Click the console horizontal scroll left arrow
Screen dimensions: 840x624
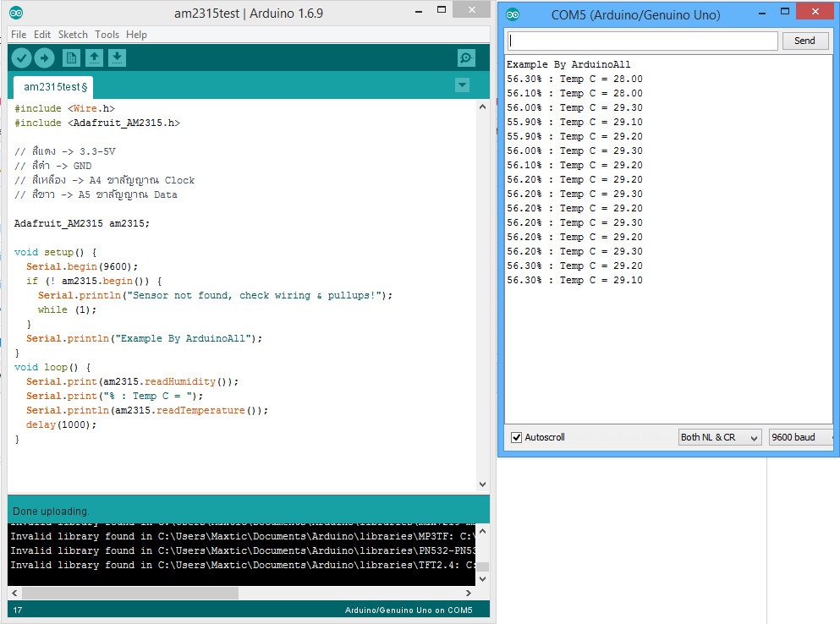pyautogui.click(x=14, y=593)
